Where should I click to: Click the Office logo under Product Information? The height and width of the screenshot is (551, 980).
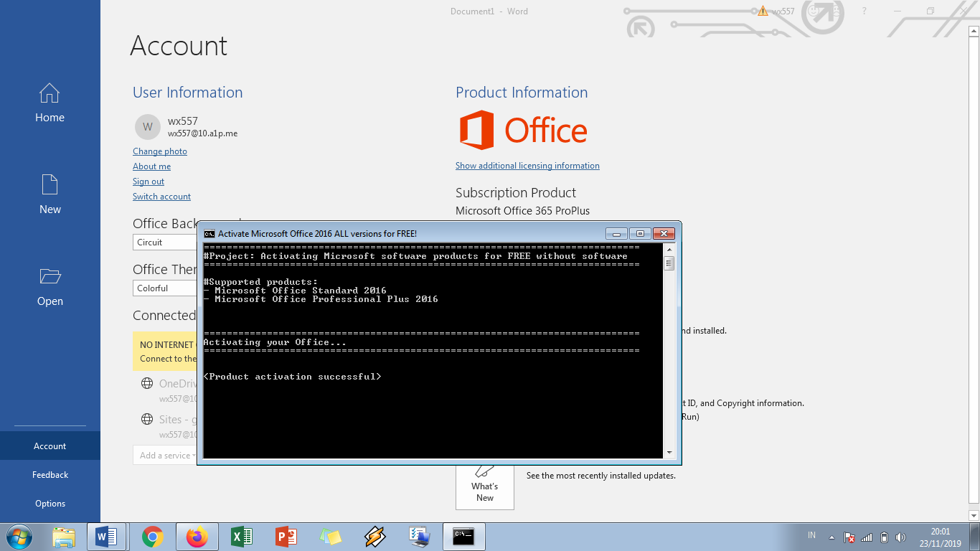[476, 130]
